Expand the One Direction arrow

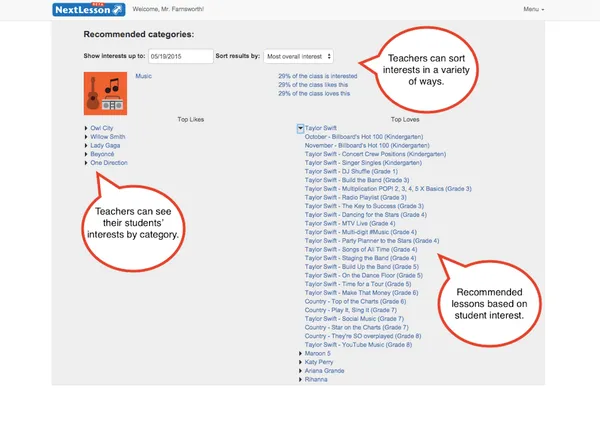point(86,163)
